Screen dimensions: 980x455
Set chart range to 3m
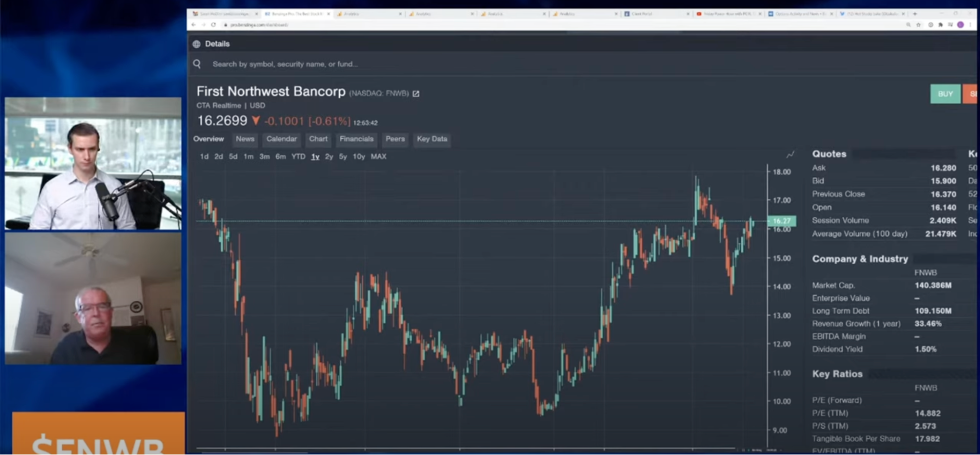[x=264, y=156]
